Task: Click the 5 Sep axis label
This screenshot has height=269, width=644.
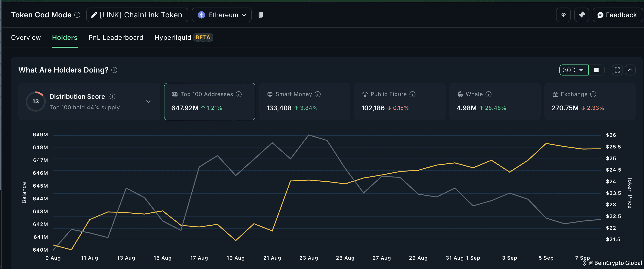Action: 546,258
